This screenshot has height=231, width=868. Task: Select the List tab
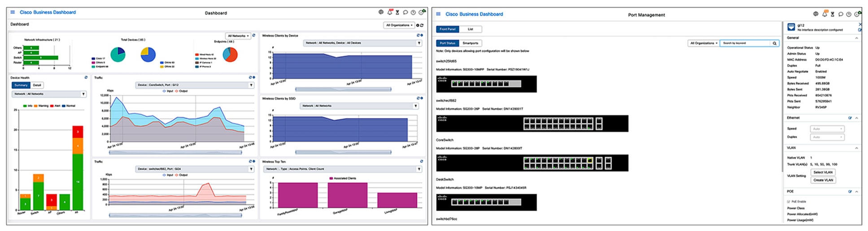470,29
